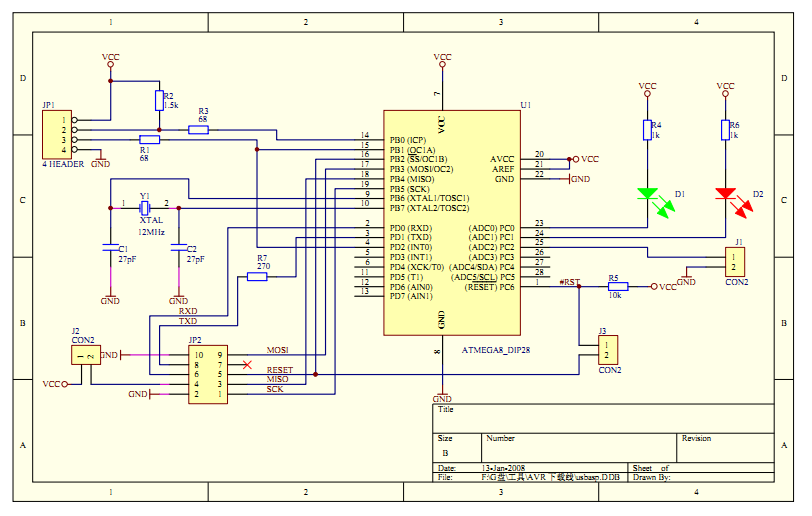This screenshot has width=812, height=516.
Task: Click the Drawn By field
Action: click(701, 477)
